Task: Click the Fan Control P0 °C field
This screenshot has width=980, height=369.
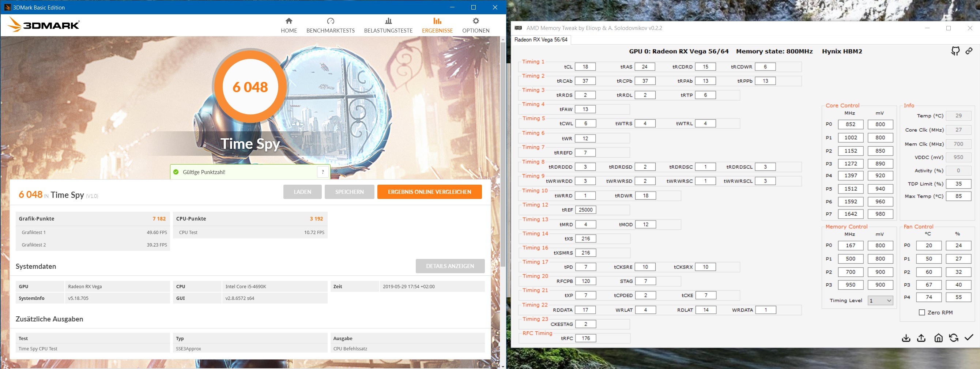Action: (x=929, y=245)
